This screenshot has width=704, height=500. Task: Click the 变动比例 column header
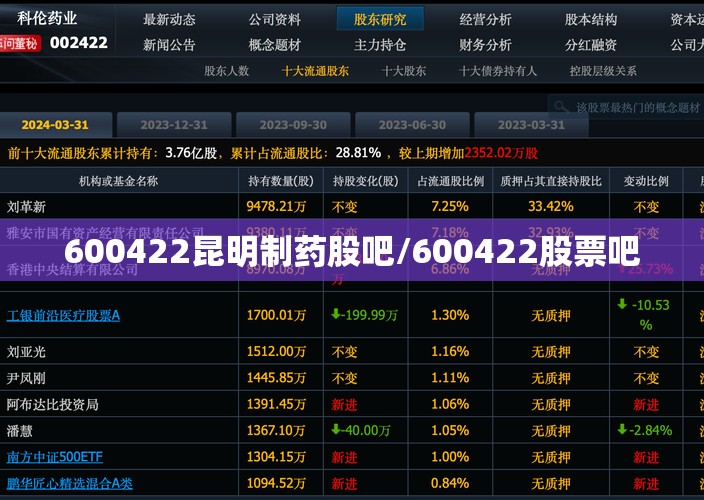coord(646,181)
